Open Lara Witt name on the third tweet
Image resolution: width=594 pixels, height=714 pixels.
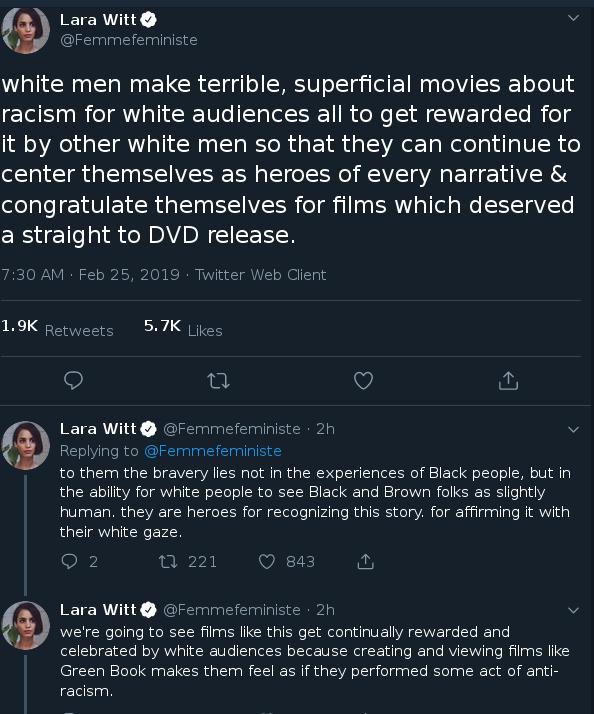point(98,610)
